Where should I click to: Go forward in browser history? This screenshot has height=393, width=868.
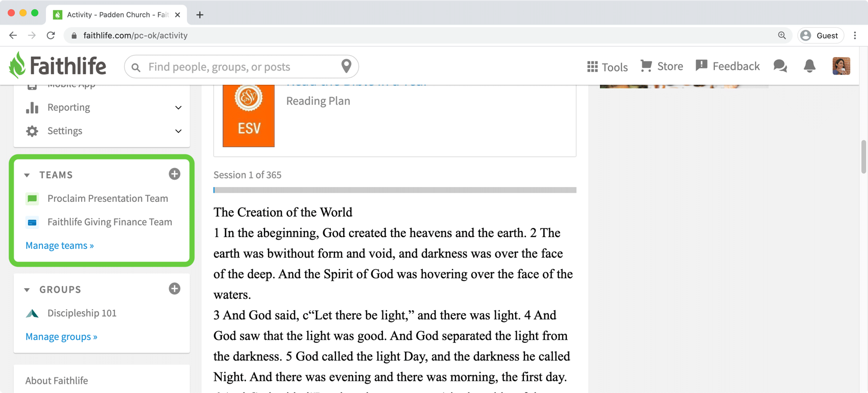coord(32,35)
